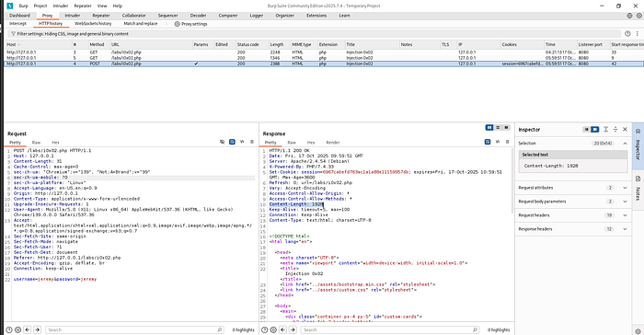Close the Inspector panel

point(625,130)
